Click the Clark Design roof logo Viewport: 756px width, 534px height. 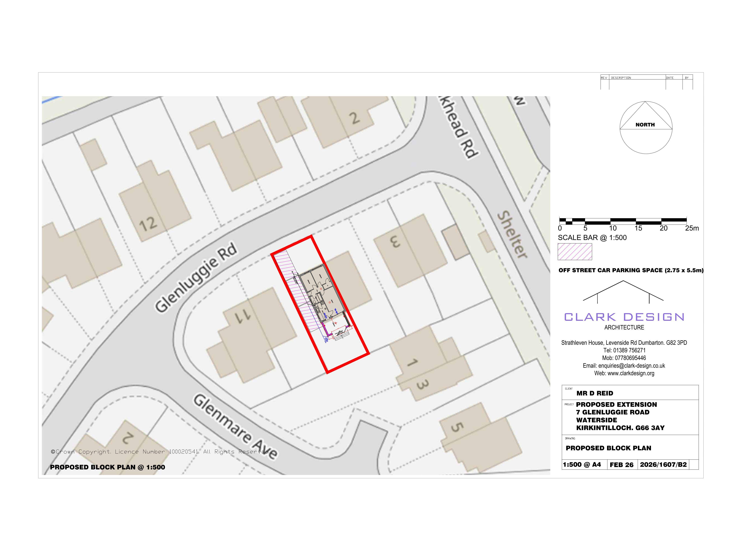click(623, 292)
